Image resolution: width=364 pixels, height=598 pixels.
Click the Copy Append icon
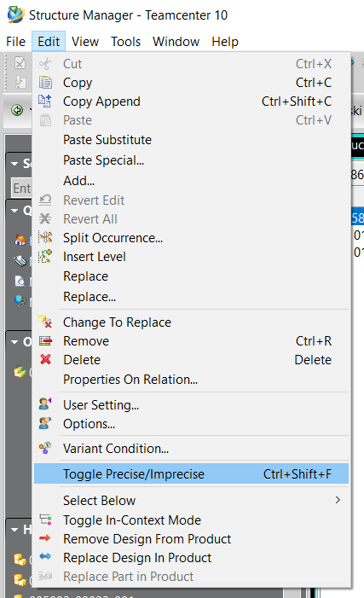click(45, 101)
